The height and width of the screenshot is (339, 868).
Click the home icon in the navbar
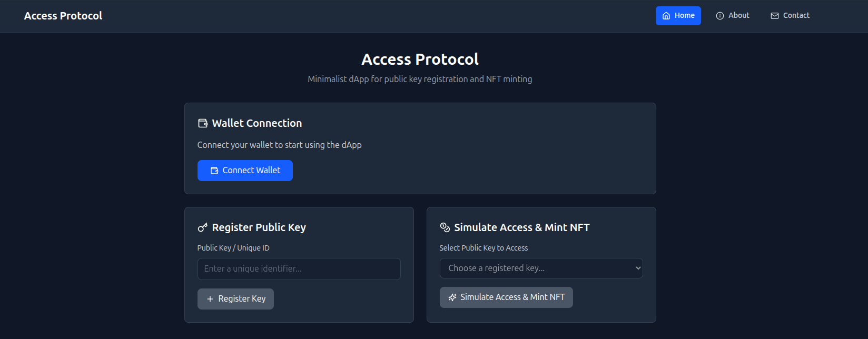(666, 15)
